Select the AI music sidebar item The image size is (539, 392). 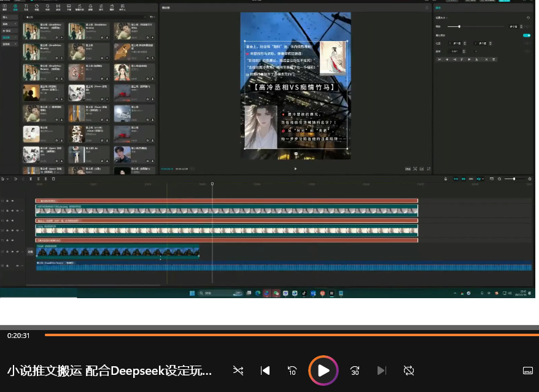[x=10, y=31]
